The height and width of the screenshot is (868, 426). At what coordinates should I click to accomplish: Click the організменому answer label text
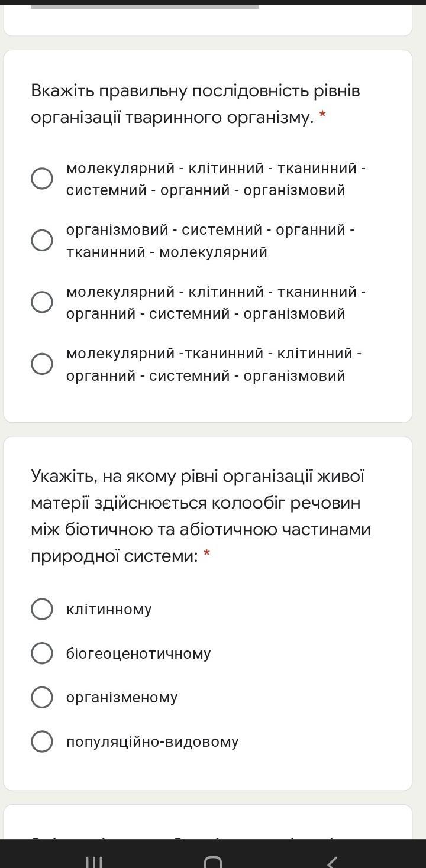pos(122,698)
